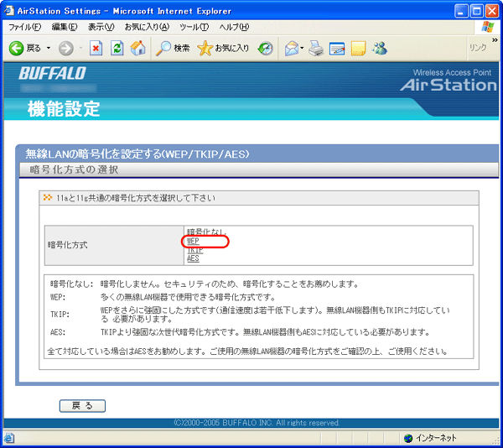Screen dimensions: 503x448
Task: Select 暗号化なし (no encryption) link
Action: 205,232
